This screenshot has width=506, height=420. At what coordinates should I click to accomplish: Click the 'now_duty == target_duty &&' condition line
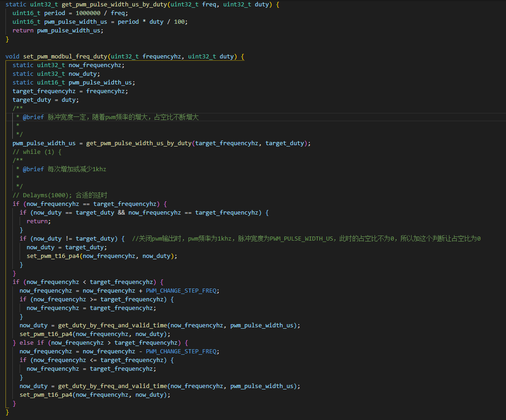[144, 213]
